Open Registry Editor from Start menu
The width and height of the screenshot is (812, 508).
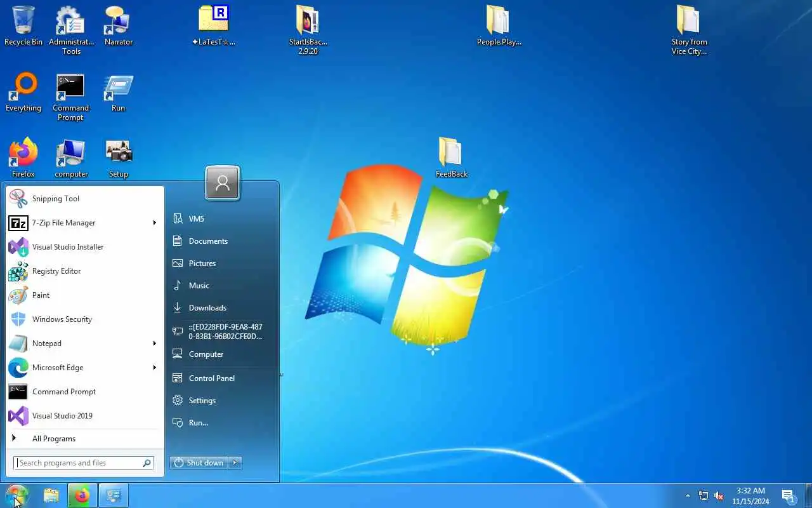click(x=84, y=271)
